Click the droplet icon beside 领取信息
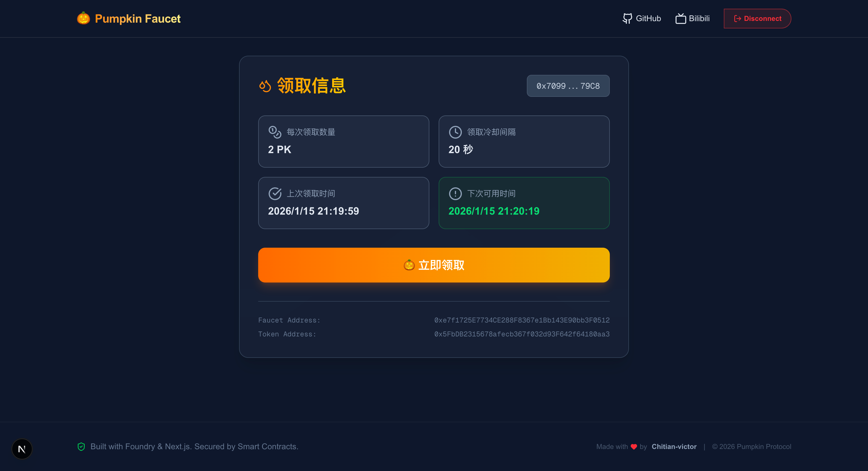This screenshot has height=471, width=868. [x=265, y=86]
